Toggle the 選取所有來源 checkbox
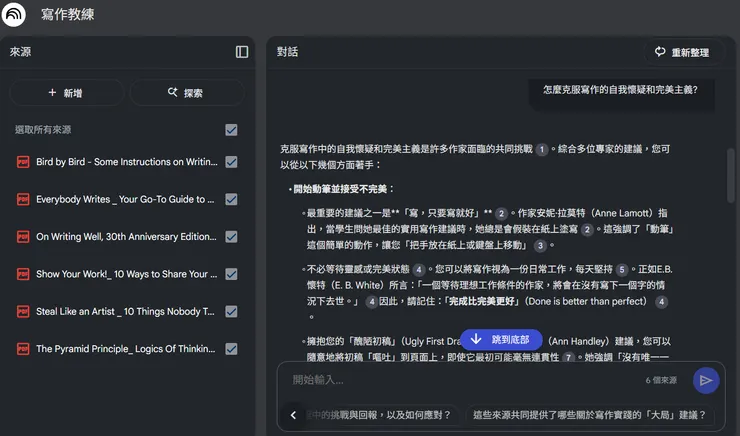This screenshot has height=436, width=740. click(231, 130)
